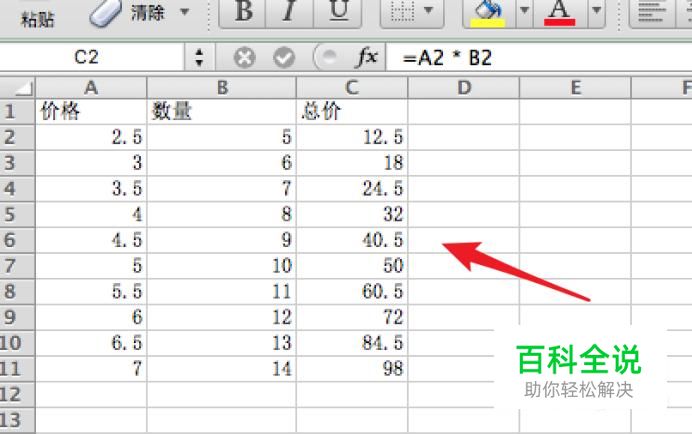692x434 pixels.
Task: Select row 1 header
Action: (17, 111)
